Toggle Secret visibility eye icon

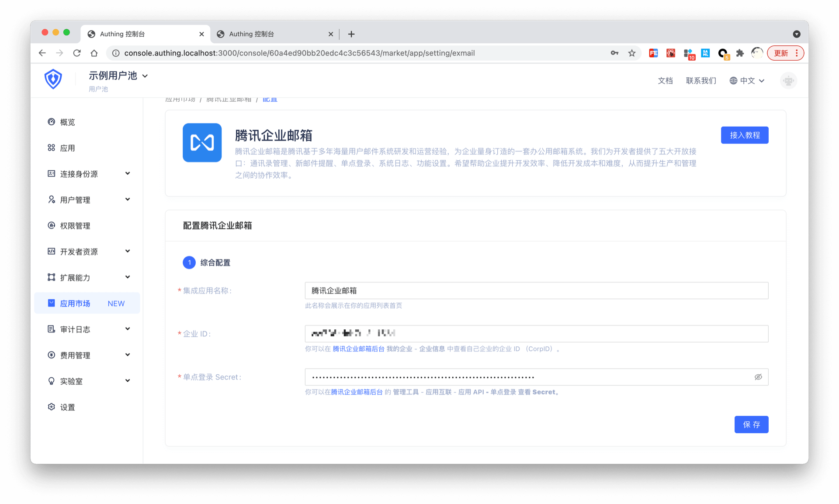pyautogui.click(x=758, y=377)
